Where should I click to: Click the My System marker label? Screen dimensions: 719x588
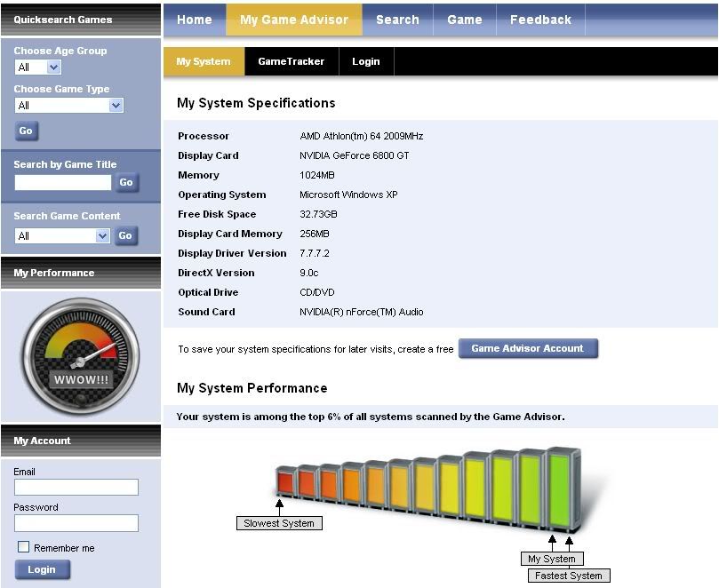click(x=552, y=559)
